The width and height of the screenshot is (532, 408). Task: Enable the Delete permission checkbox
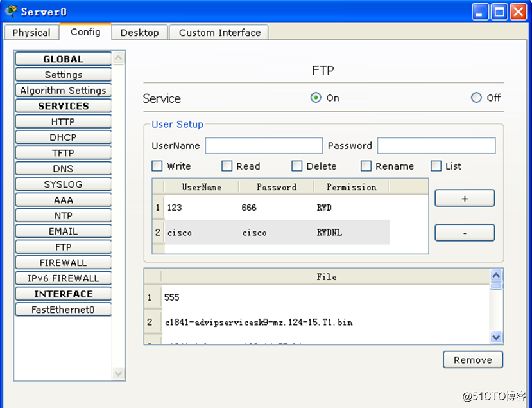coord(296,166)
